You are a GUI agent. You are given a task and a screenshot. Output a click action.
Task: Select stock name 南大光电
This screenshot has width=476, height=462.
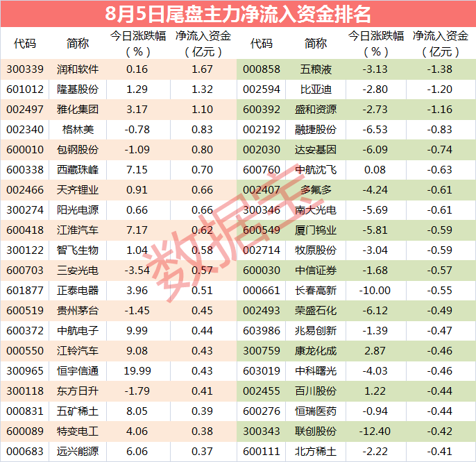316,210
